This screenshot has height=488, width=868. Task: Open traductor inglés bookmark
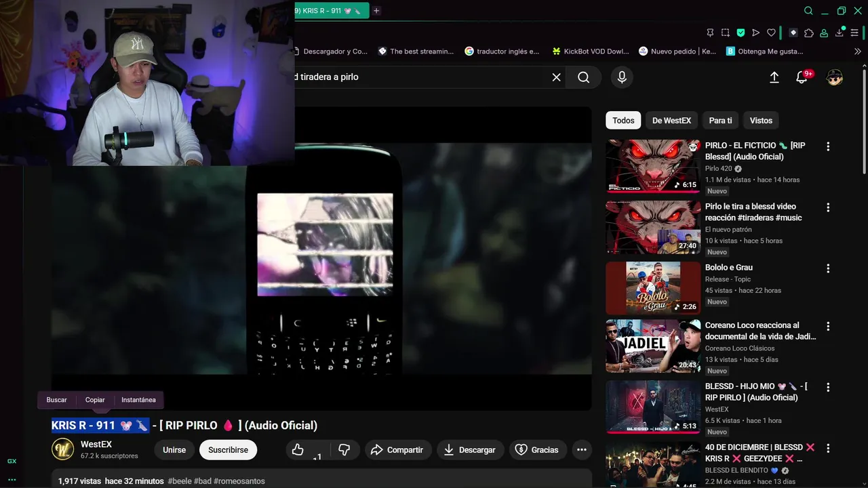[502, 52]
